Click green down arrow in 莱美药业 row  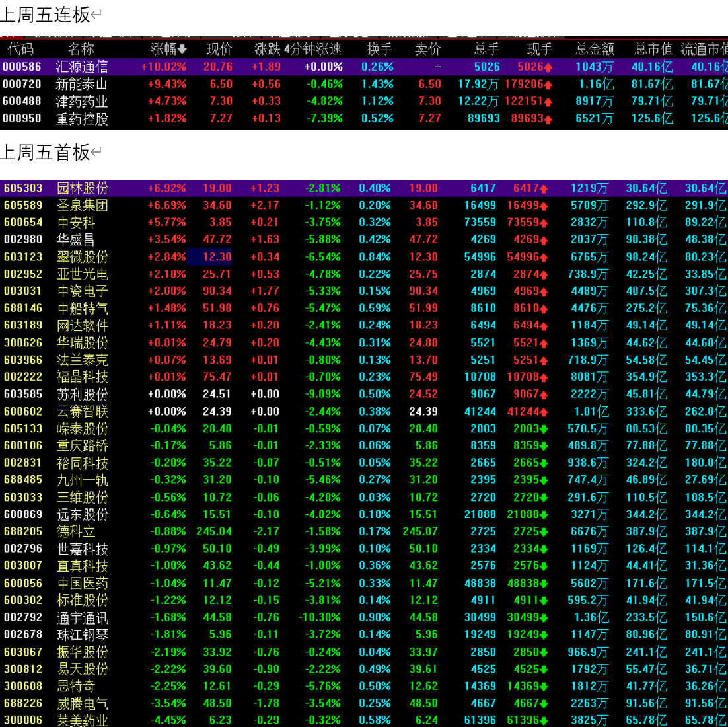click(x=544, y=721)
